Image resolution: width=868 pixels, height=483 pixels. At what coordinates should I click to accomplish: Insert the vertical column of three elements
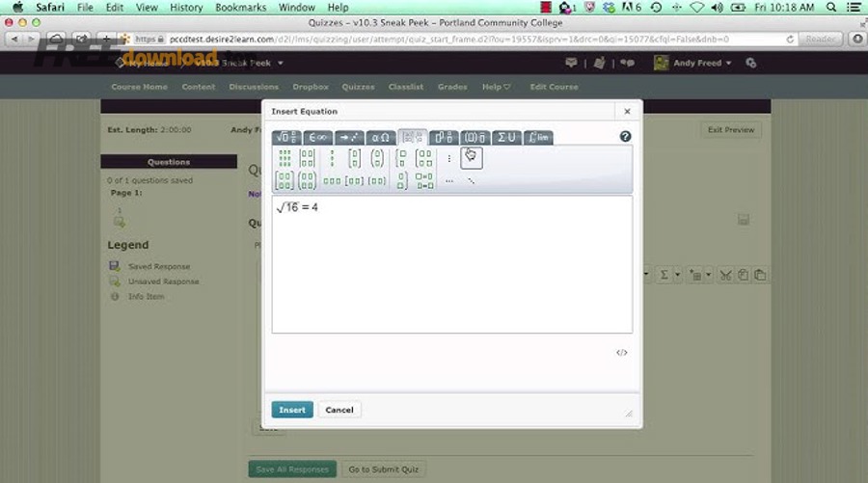[332, 158]
